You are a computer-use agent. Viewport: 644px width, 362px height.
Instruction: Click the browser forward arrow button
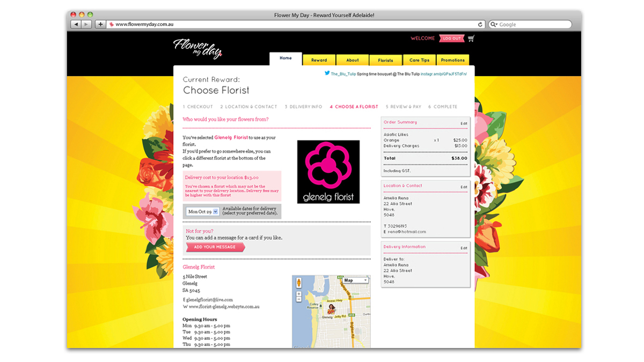tap(86, 24)
